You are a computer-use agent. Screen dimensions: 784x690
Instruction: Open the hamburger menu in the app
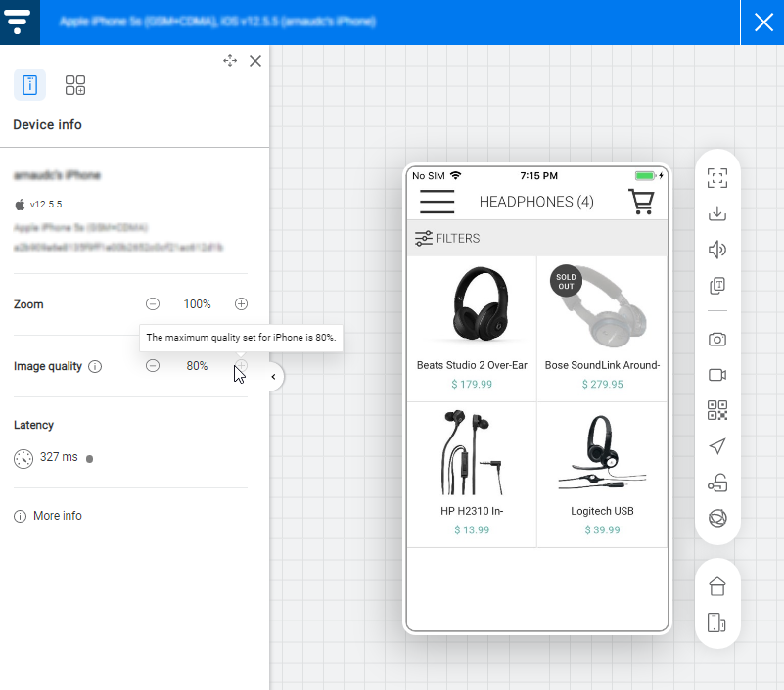[437, 202]
